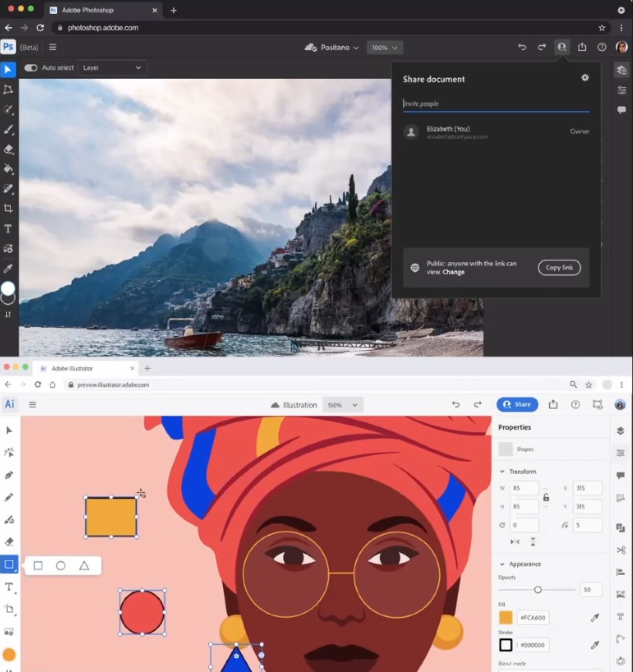Collapse the Transform section
This screenshot has width=633, height=672.
[x=503, y=471]
